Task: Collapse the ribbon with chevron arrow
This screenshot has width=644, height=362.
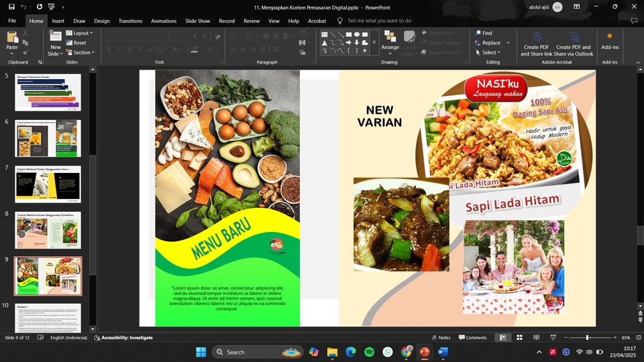Action: (638, 62)
